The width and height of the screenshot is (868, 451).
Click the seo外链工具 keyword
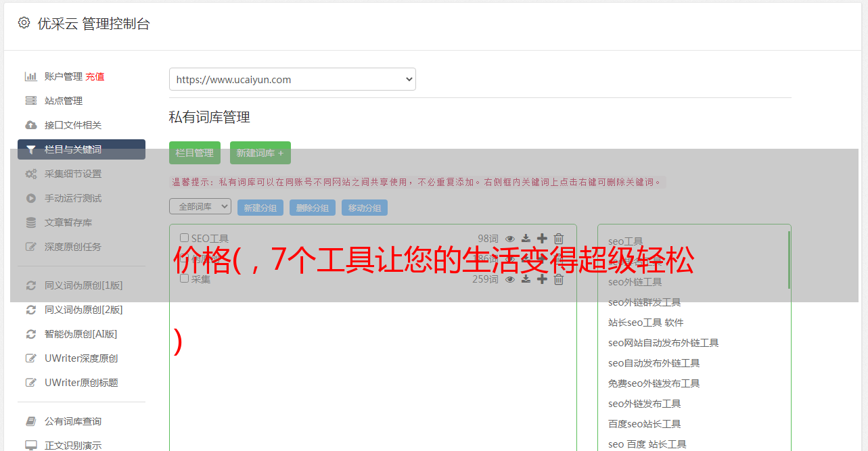[x=635, y=282]
